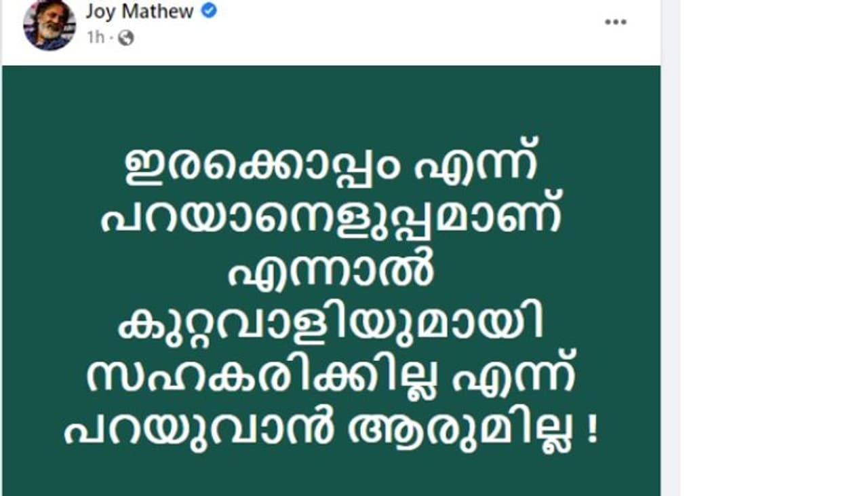Open the Joy Mathew profile name link
868x496 pixels.
click(139, 12)
